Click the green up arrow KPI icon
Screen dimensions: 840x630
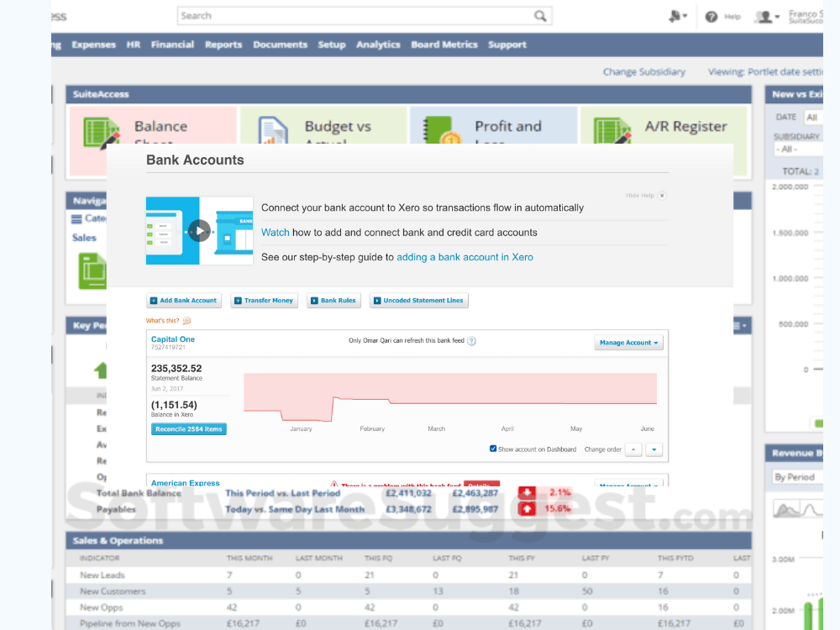point(100,370)
